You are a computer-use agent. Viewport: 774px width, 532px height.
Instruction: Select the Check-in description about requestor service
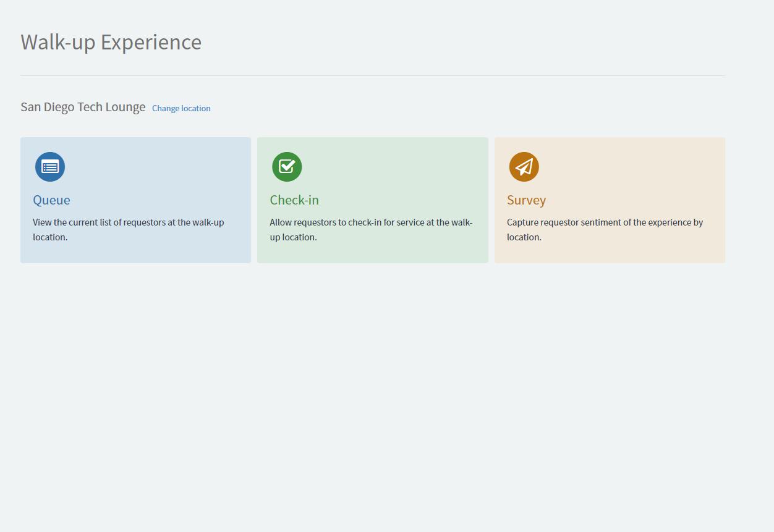[370, 229]
